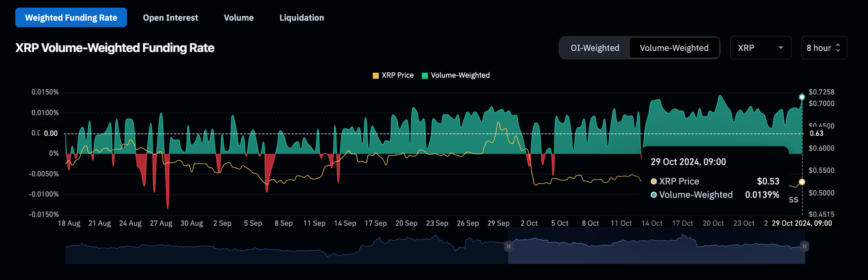Switch to the Open Interest tab

click(171, 18)
